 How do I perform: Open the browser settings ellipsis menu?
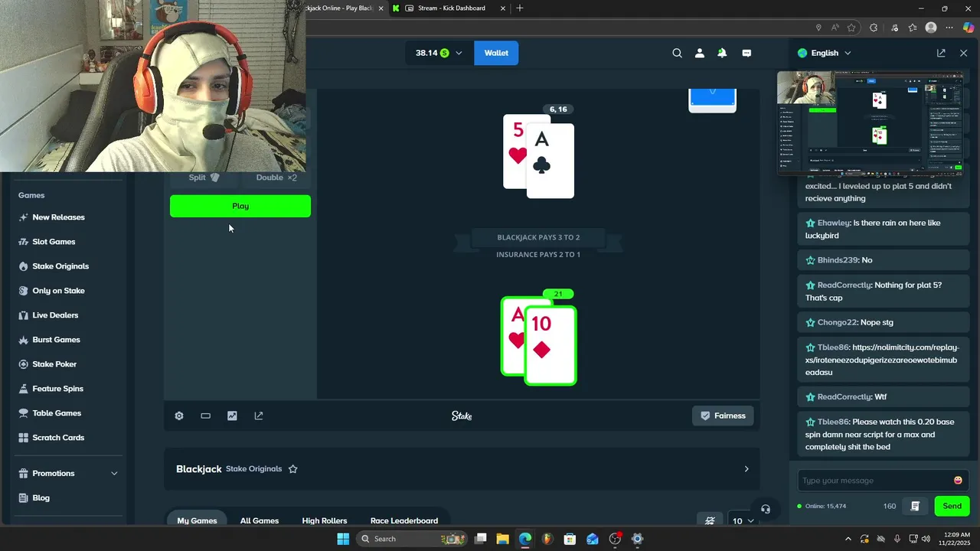[949, 28]
